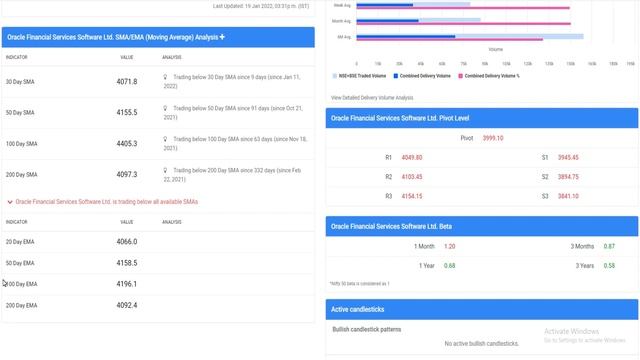Select 200 Day EMA value 4092.4
The image size is (640, 360).
(x=127, y=305)
